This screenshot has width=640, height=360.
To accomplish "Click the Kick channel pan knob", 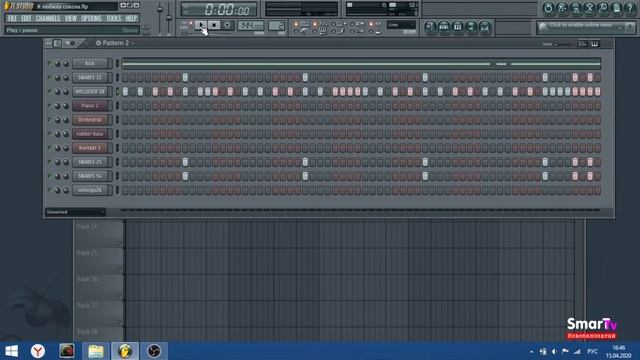I will click(57, 64).
